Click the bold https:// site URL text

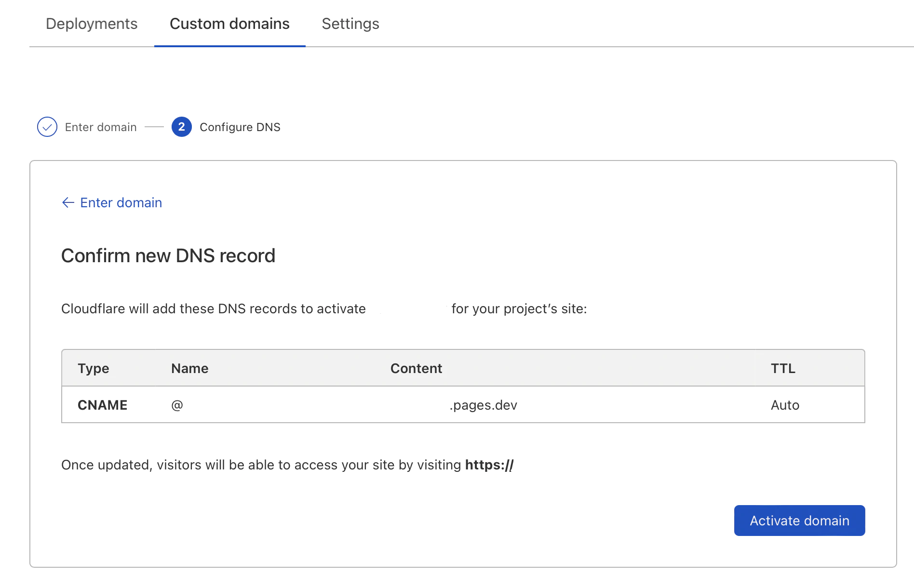pos(489,465)
